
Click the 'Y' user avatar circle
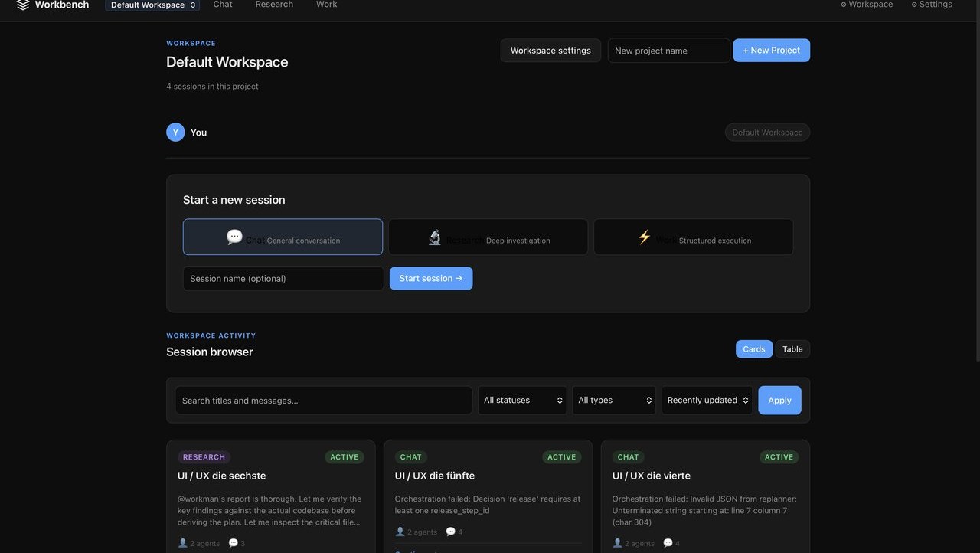(x=175, y=133)
